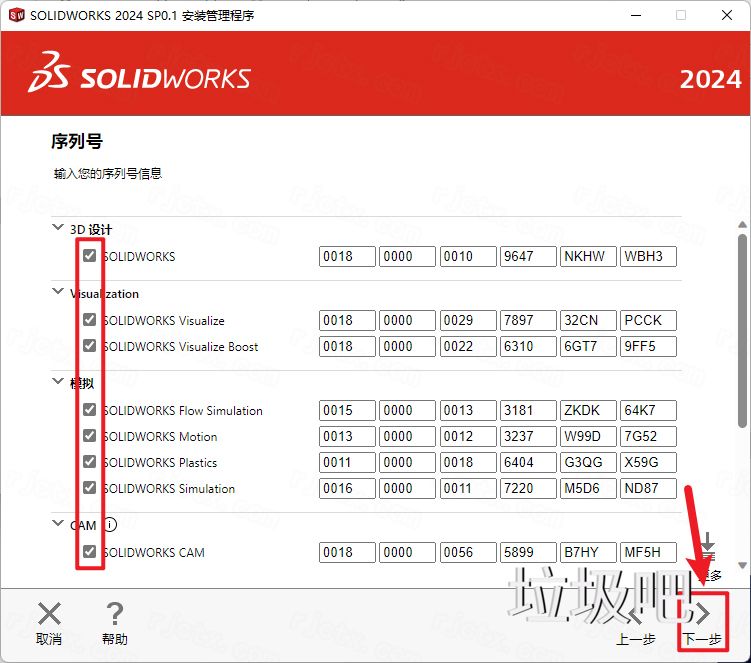Click Simulation serial field containing 7220

[528, 488]
